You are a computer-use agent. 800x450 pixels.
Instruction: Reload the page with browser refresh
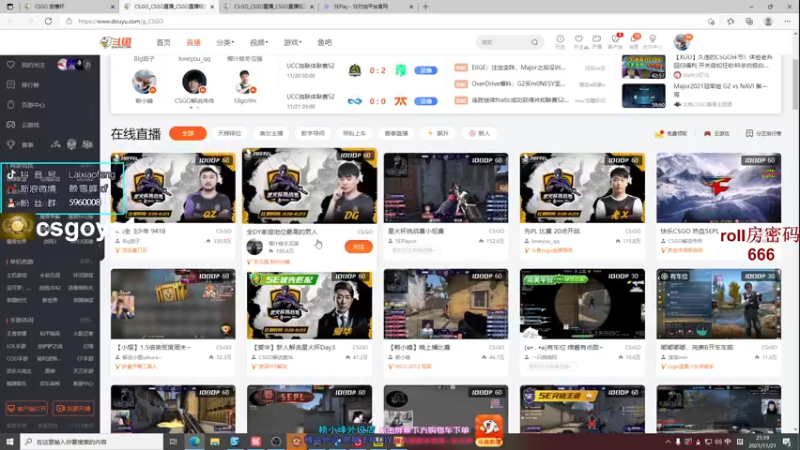coord(48,21)
